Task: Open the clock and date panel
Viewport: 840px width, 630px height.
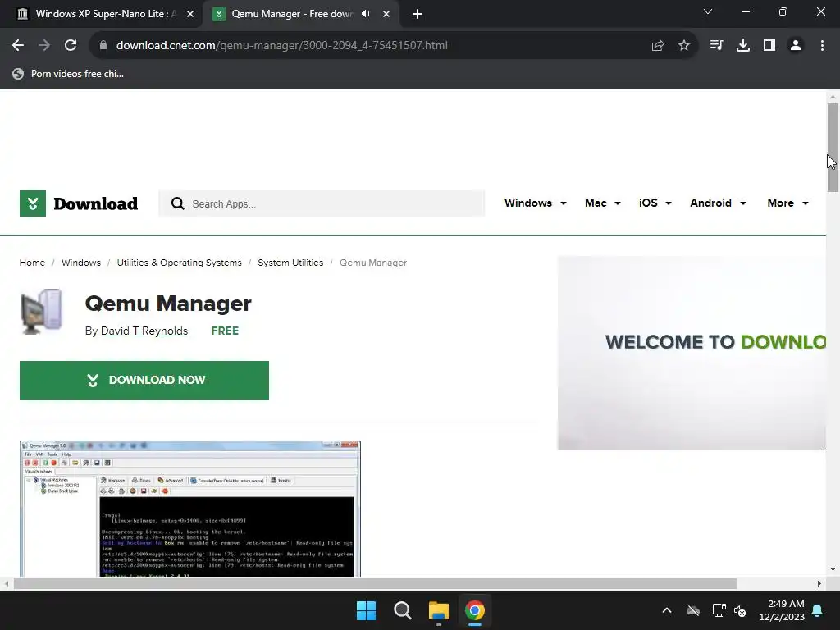Action: [x=782, y=610]
